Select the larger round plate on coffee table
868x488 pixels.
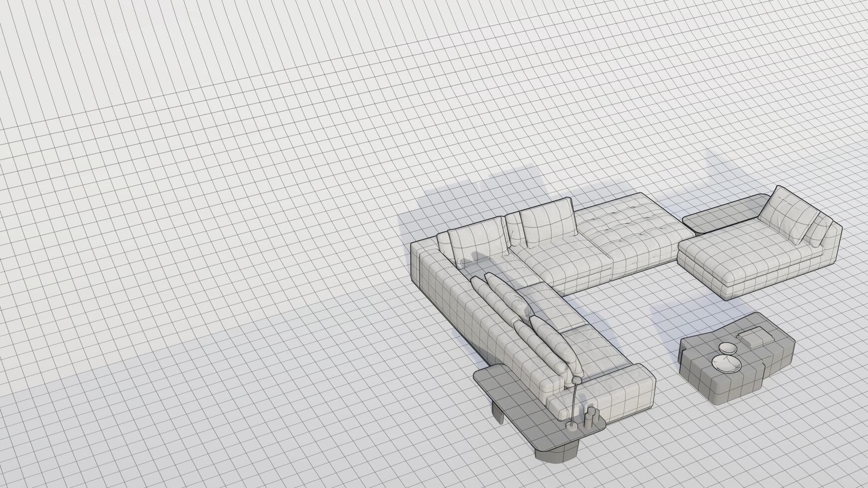[x=726, y=364]
